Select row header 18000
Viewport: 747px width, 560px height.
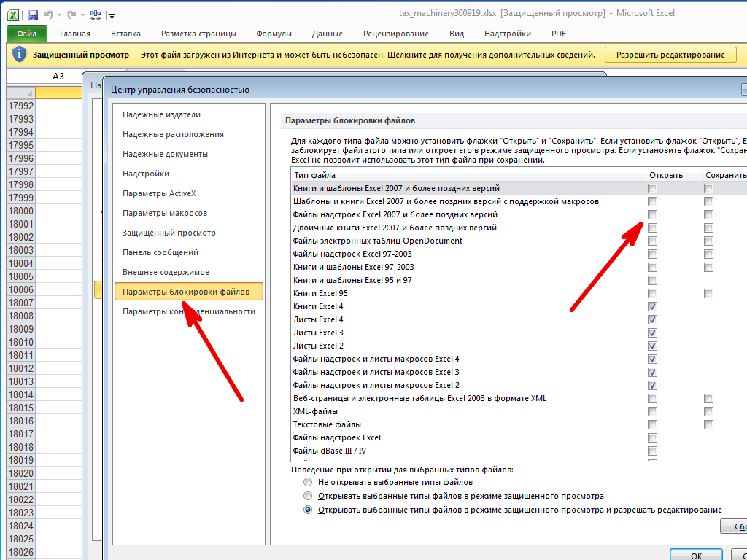click(x=21, y=211)
